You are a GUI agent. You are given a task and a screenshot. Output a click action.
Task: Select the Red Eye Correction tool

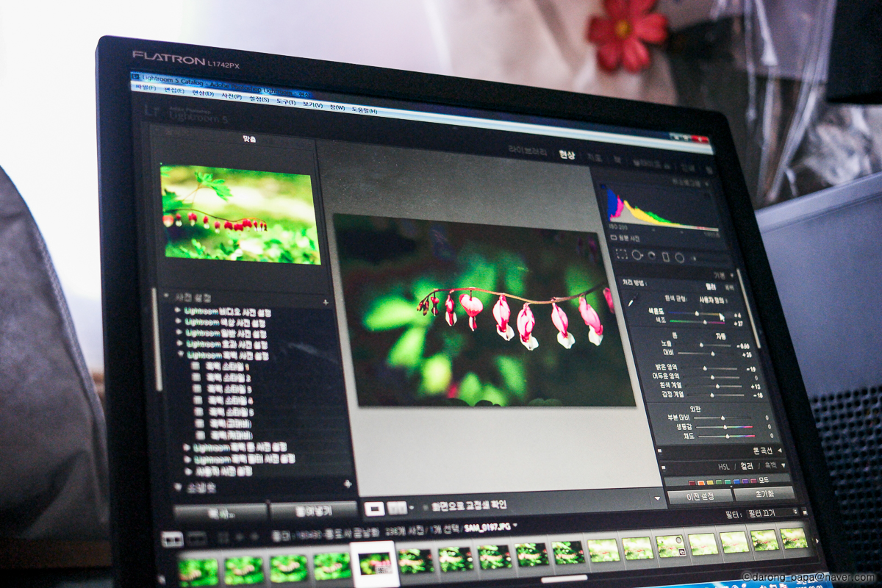[651, 256]
